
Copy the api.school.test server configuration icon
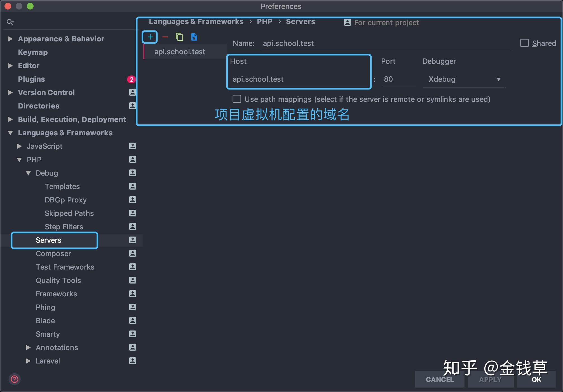click(x=179, y=37)
